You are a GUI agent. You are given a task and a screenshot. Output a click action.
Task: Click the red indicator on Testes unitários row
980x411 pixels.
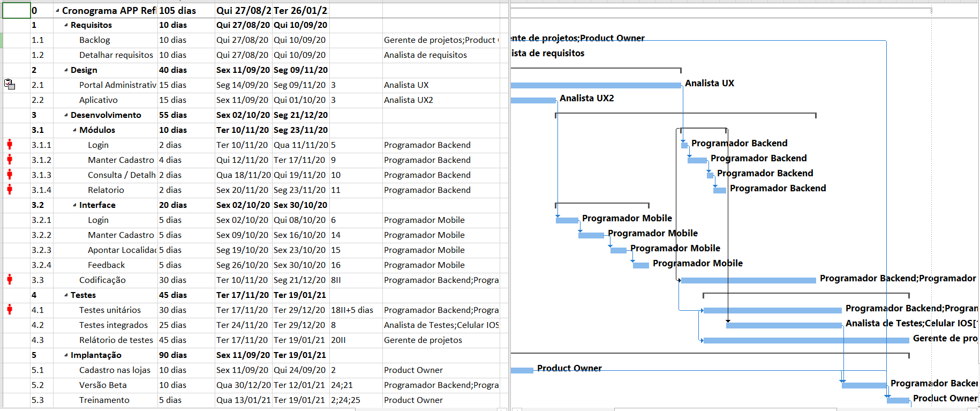pyautogui.click(x=10, y=309)
